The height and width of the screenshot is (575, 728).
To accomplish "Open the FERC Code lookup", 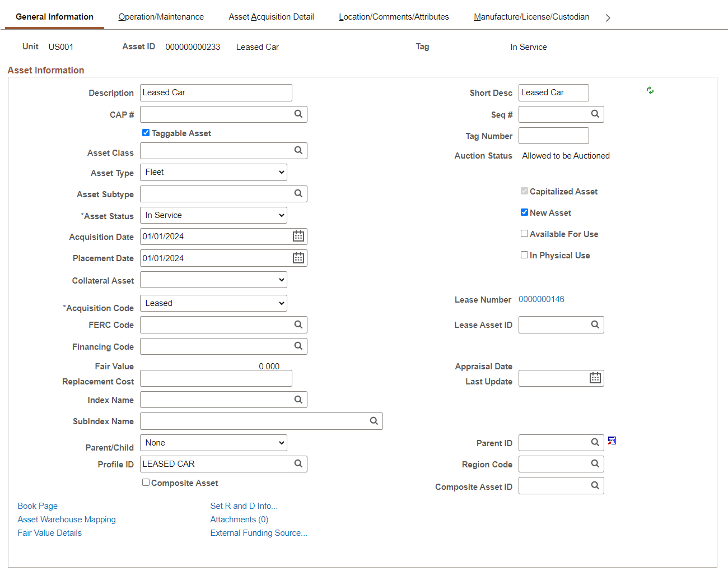I will (298, 324).
